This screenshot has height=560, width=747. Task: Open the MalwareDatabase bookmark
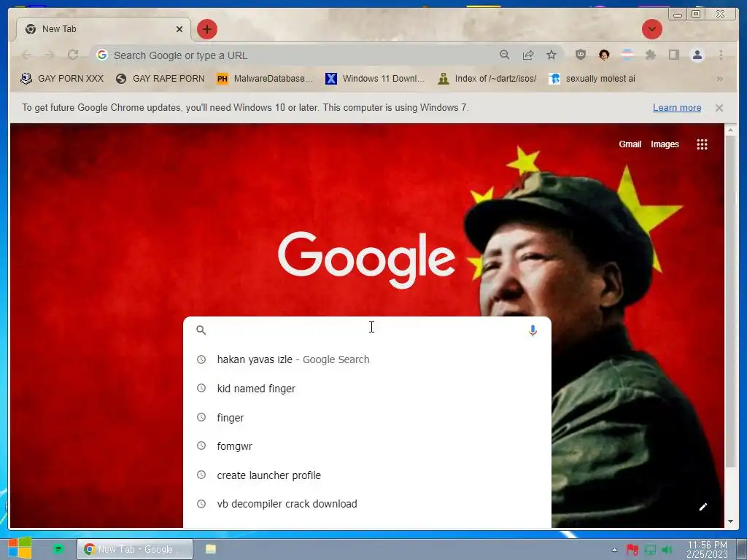click(x=265, y=79)
